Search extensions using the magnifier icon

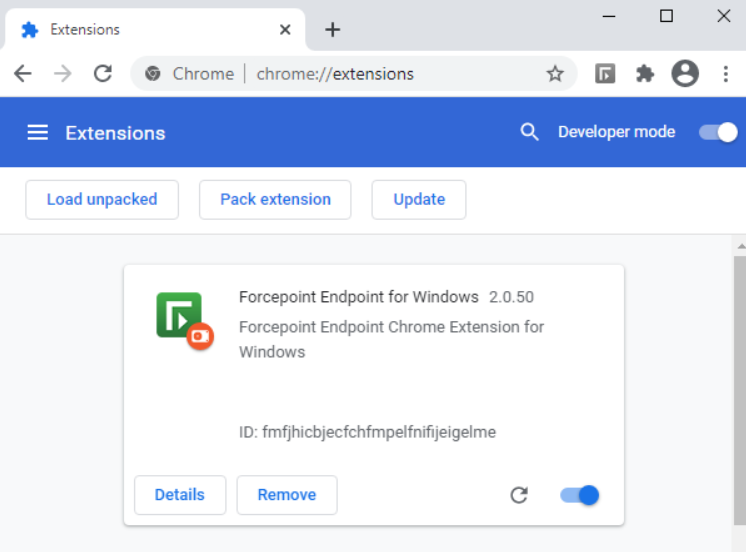(x=530, y=132)
